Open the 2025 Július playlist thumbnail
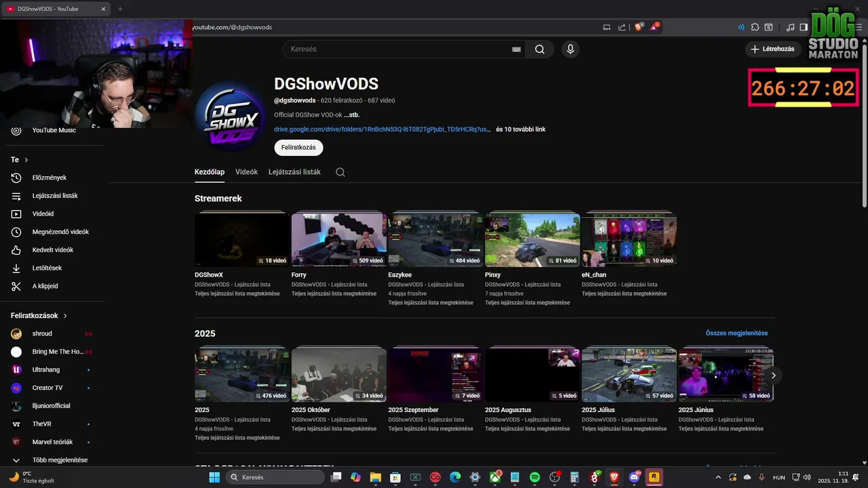The height and width of the screenshot is (488, 868). point(629,375)
